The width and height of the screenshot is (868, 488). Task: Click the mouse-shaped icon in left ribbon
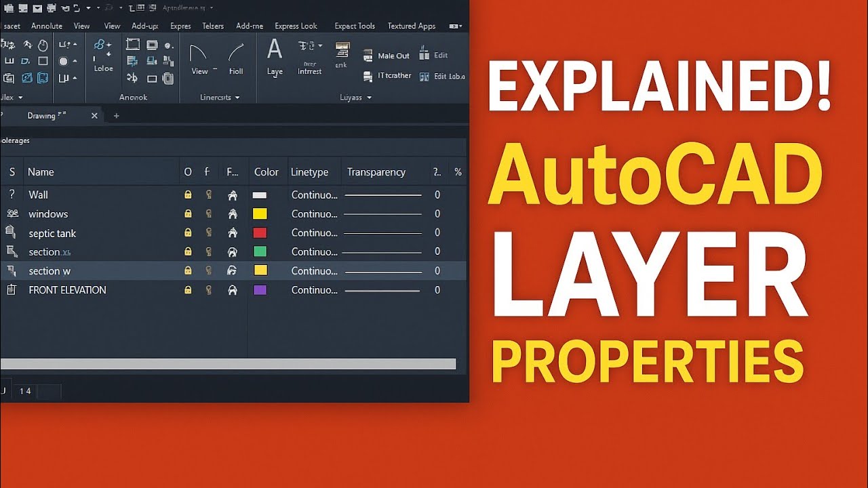(43, 45)
